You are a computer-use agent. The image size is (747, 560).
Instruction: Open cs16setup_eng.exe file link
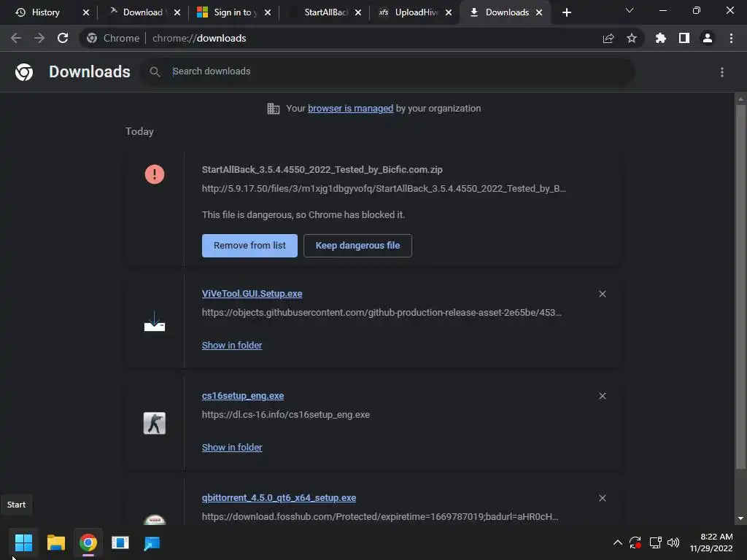coord(243,396)
